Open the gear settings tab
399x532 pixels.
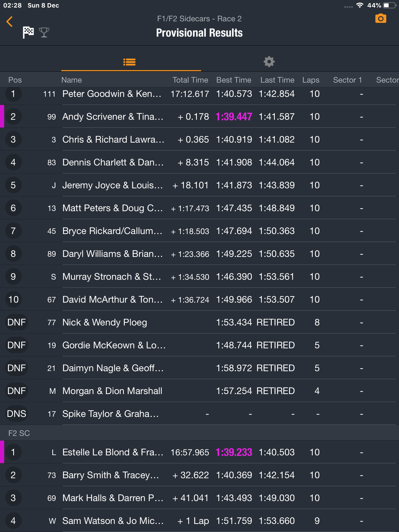[269, 62]
